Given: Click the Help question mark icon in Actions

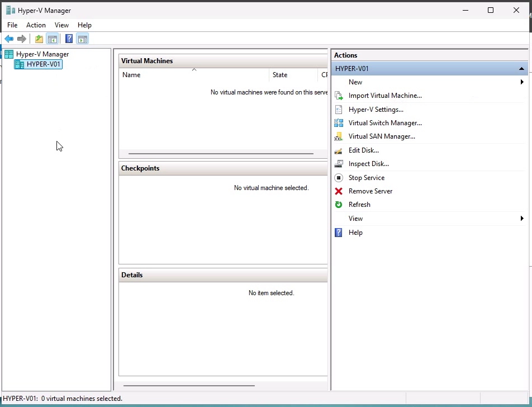Looking at the screenshot, I should pos(339,233).
